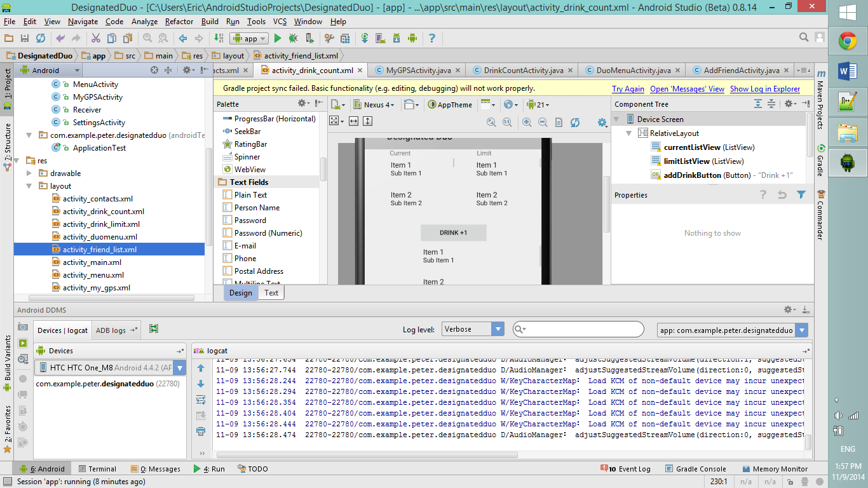
Task: Click the Zoom Out icon in designer
Action: (x=543, y=122)
